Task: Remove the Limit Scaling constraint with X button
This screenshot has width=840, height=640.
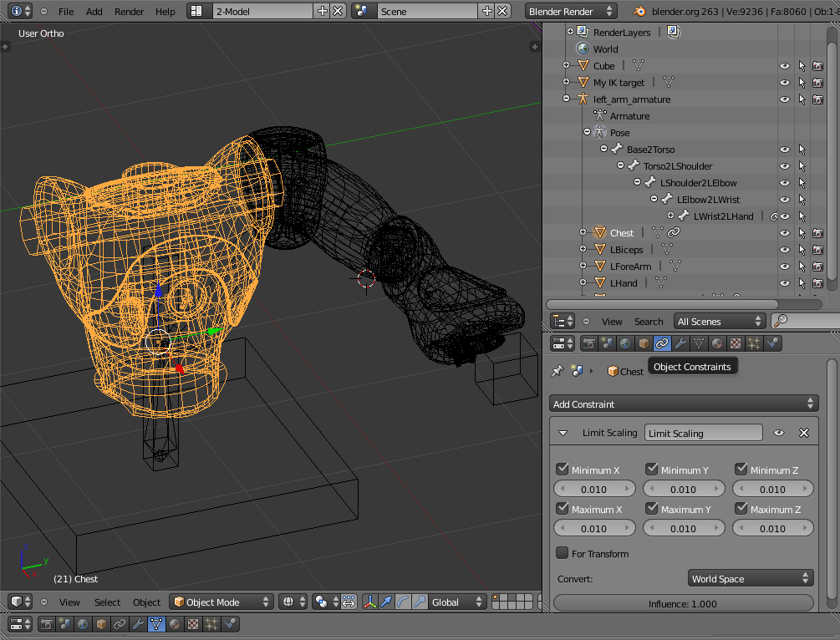Action: 803,433
